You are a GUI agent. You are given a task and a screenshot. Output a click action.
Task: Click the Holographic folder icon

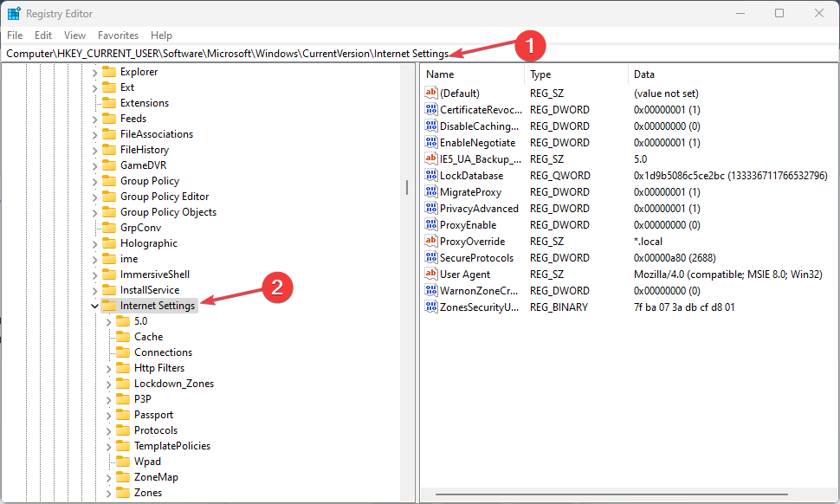click(x=109, y=243)
